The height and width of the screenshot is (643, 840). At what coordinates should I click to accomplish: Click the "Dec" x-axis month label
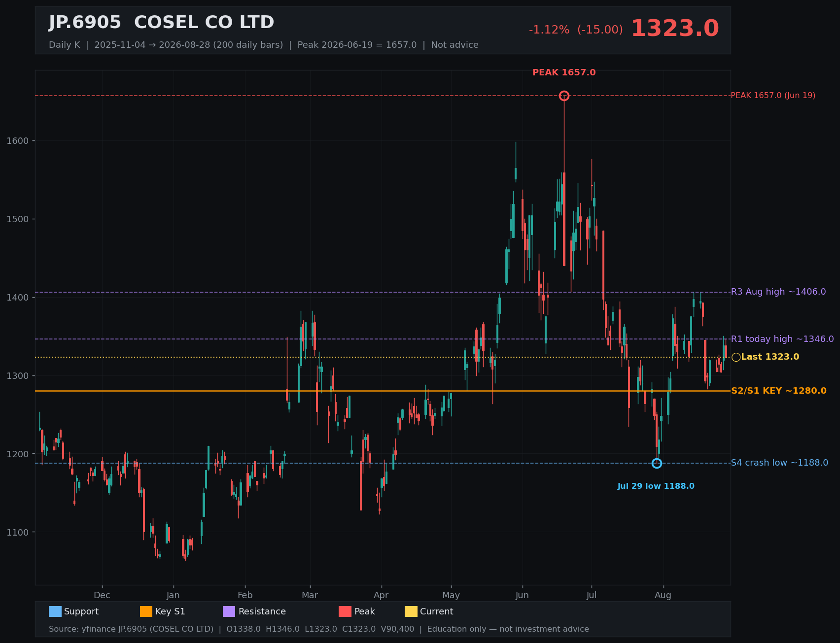102,595
